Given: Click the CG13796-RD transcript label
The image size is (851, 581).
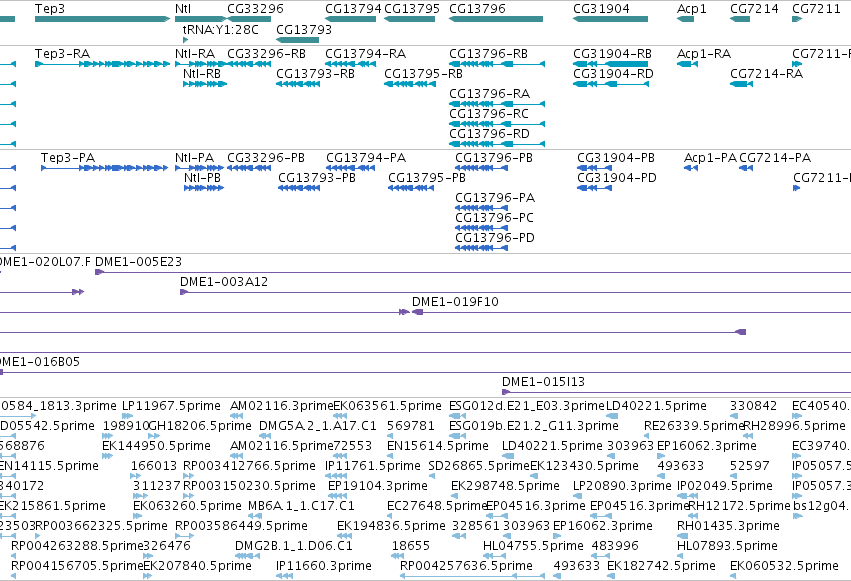Looking at the screenshot, I should tap(489, 134).
